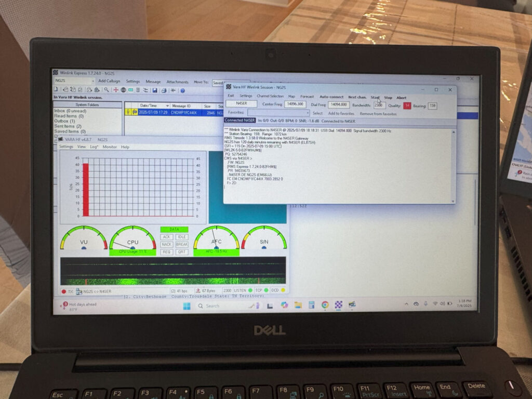Open Channel Selection in Vara HF session
This screenshot has width=532, height=399.
[x=270, y=96]
